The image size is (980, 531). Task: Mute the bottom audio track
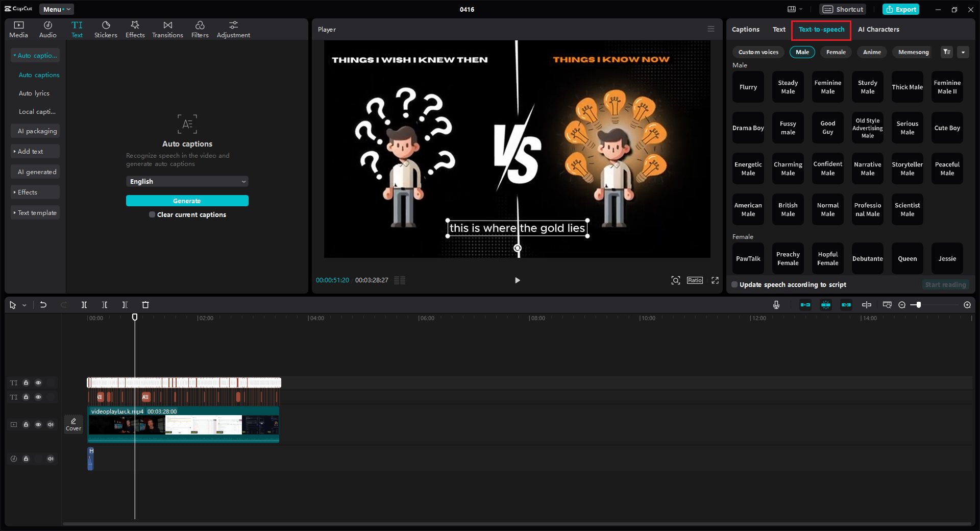tap(51, 458)
